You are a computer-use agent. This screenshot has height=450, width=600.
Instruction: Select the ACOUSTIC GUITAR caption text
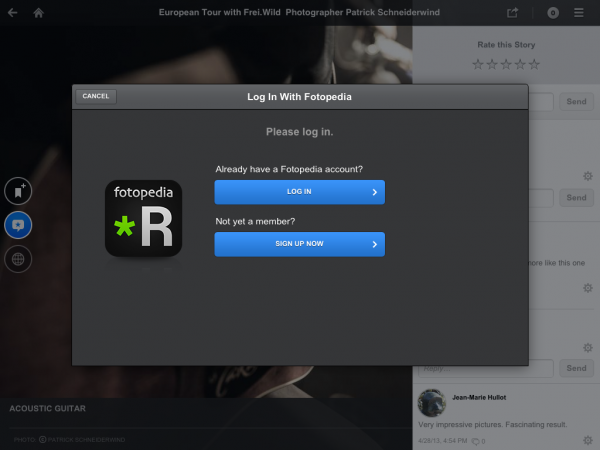(47, 409)
